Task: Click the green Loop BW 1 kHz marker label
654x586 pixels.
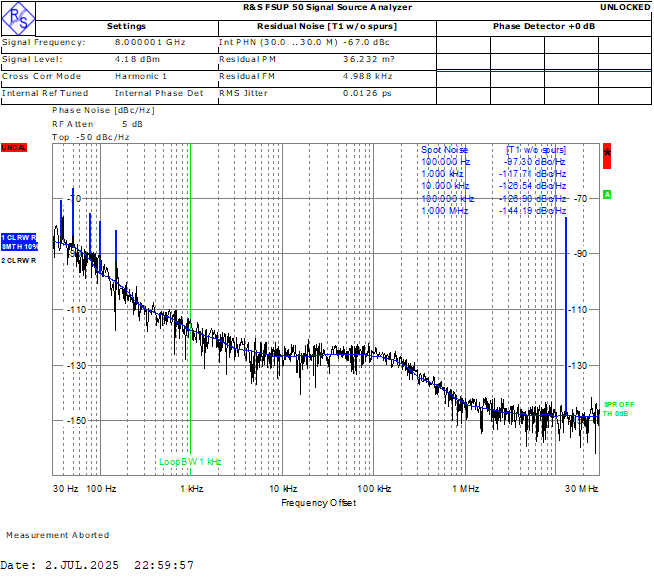Action: (x=190, y=462)
